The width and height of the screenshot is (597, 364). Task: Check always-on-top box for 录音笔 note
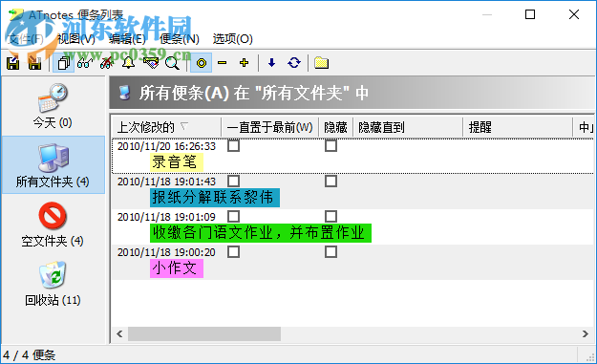[x=233, y=145]
